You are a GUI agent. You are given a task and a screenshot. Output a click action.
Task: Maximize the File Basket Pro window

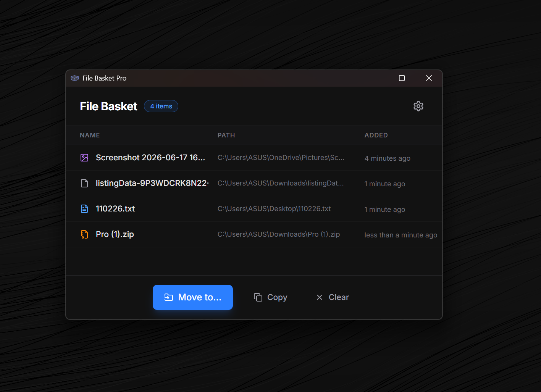(402, 78)
